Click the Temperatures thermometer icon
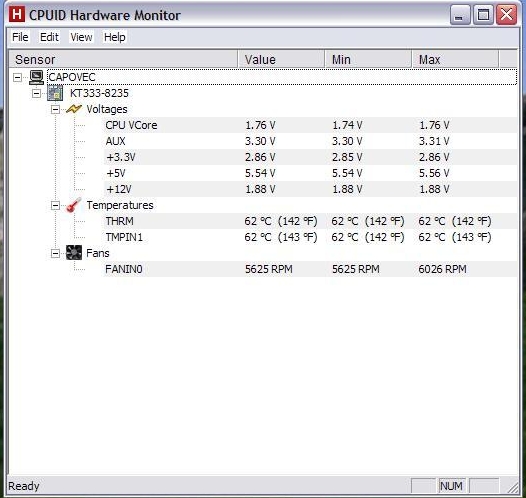Screen dimensions: 526x498 click(74, 205)
